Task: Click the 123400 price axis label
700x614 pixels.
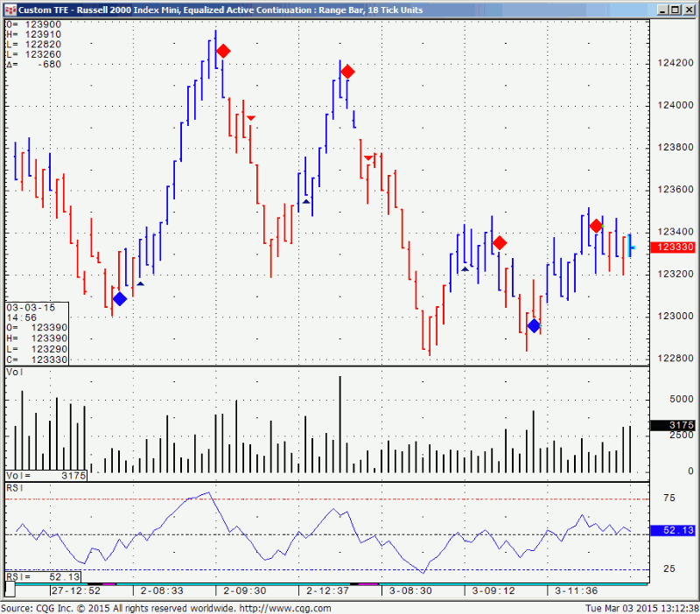Action: point(675,232)
